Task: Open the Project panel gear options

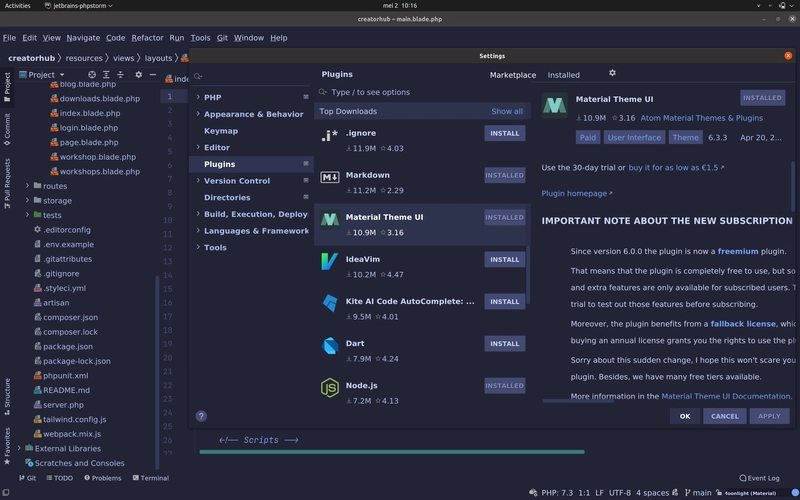Action: click(x=138, y=74)
